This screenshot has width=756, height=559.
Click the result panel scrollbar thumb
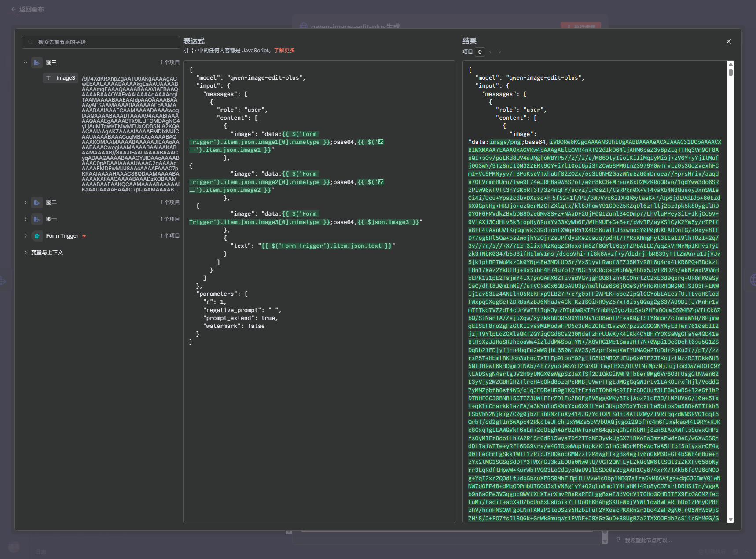pos(730,72)
